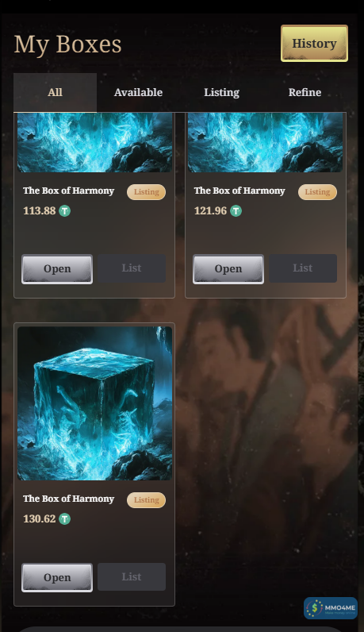The width and height of the screenshot is (364, 632).
Task: Open the History page
Action: click(314, 43)
